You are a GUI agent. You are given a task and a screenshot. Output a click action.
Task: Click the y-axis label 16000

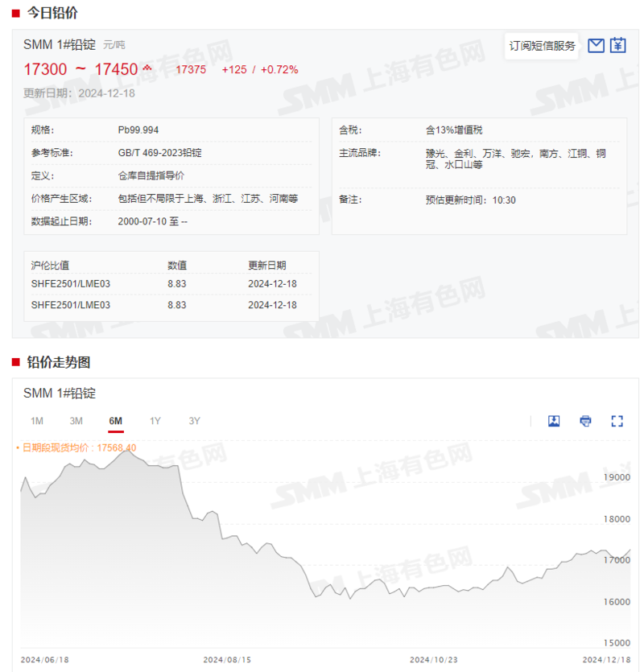[x=617, y=602]
